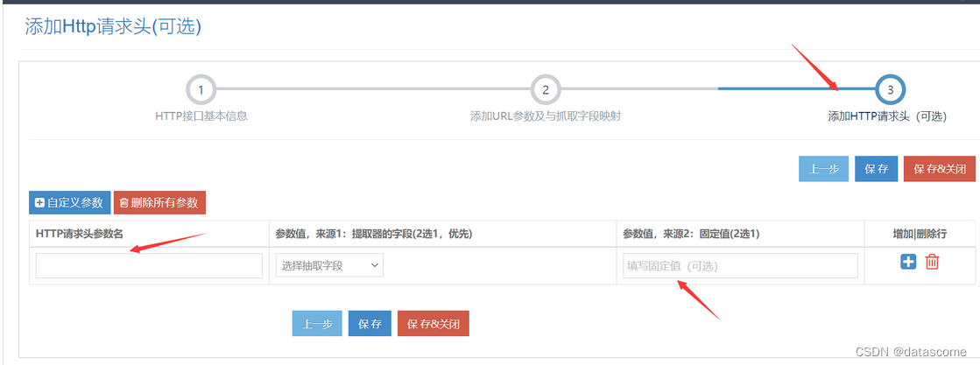Viewport: 980px width, 365px height.
Task: Click the 参数值，来源2：固定值 column header
Action: click(691, 234)
